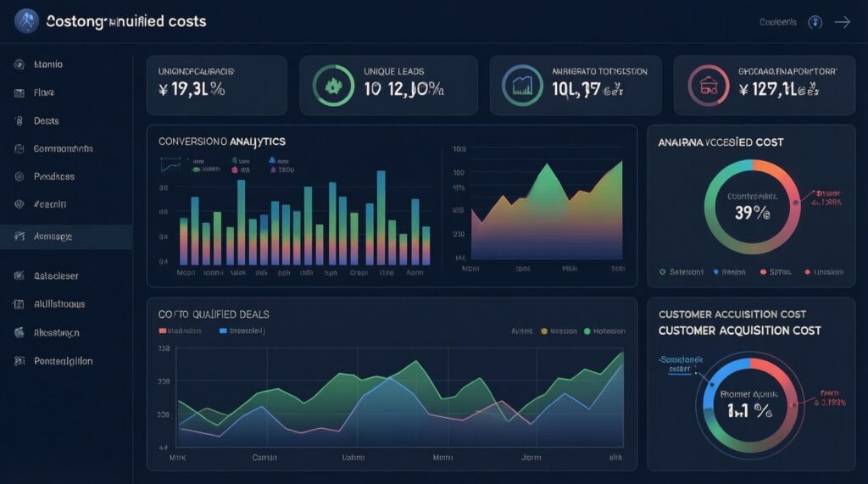The width and height of the screenshot is (868, 484).
Task: Click the circular info icon in top bar
Action: point(815,22)
